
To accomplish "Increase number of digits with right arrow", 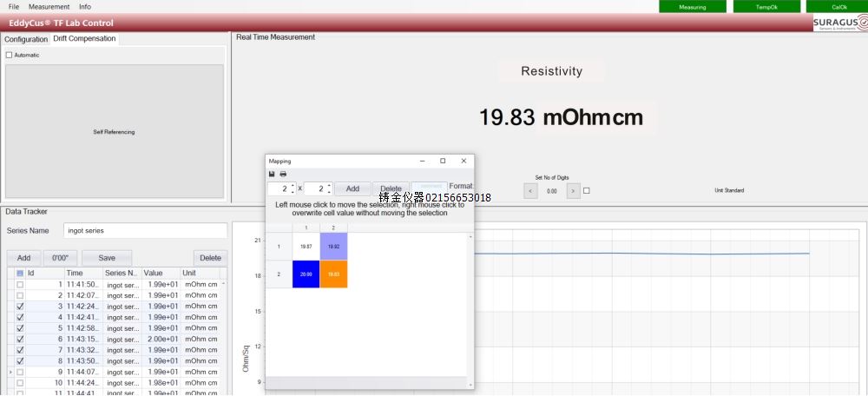I will [x=572, y=191].
